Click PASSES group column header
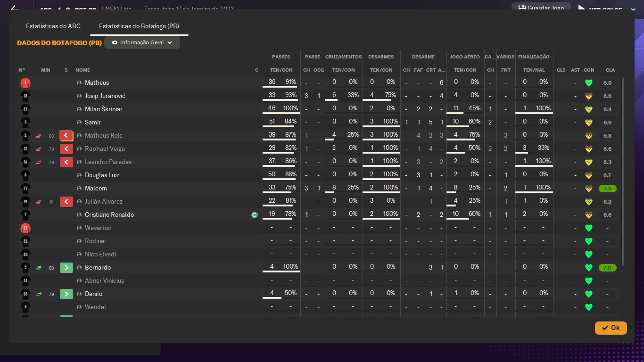 pyautogui.click(x=281, y=57)
